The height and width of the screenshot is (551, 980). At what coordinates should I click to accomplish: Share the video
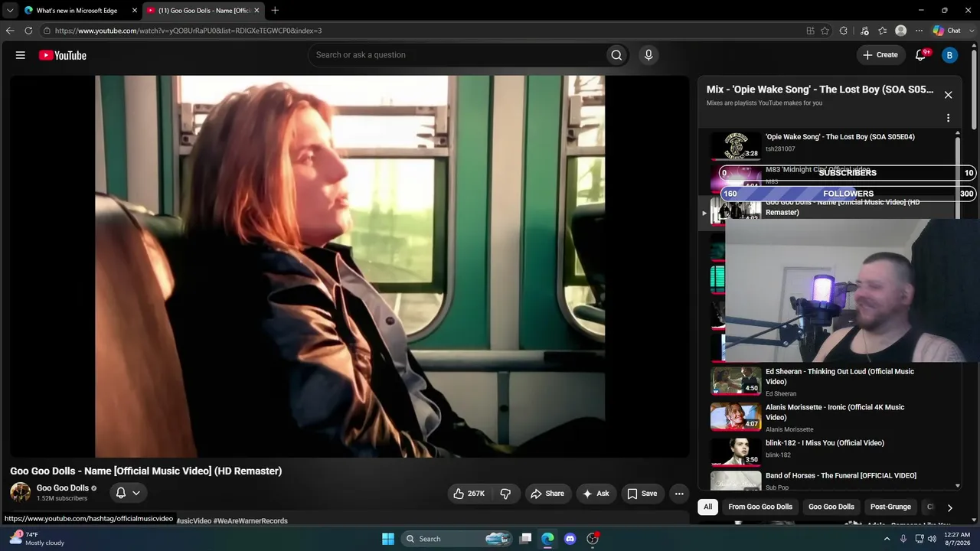tap(547, 494)
